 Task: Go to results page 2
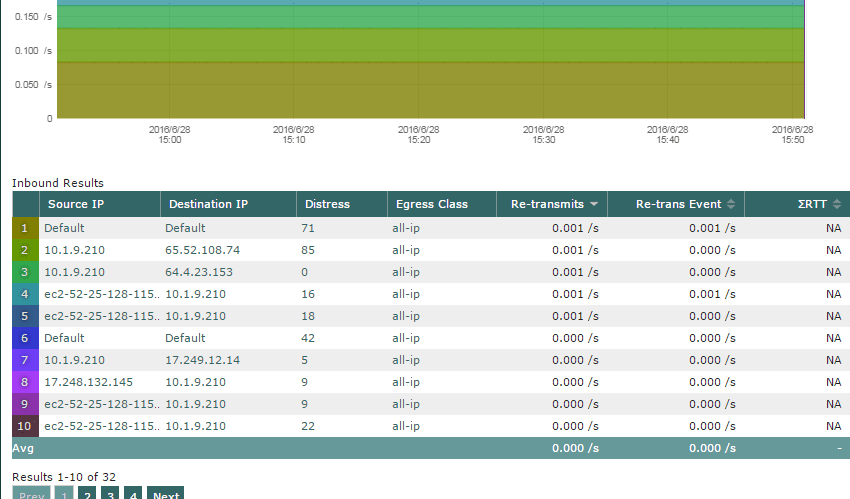tap(87, 494)
